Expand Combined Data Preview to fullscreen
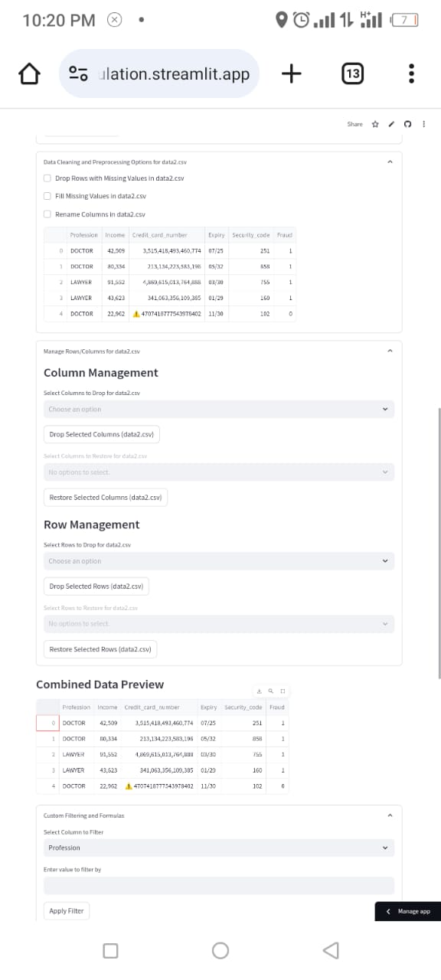The height and width of the screenshot is (980, 441). coord(282,690)
